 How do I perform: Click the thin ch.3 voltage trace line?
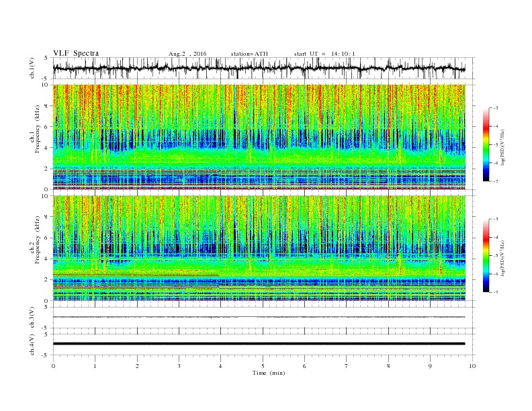tap(259, 317)
